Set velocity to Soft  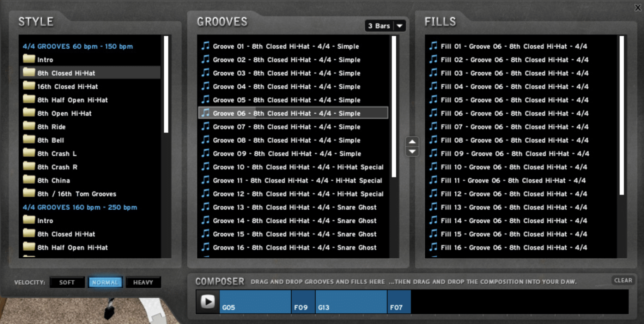click(x=67, y=282)
